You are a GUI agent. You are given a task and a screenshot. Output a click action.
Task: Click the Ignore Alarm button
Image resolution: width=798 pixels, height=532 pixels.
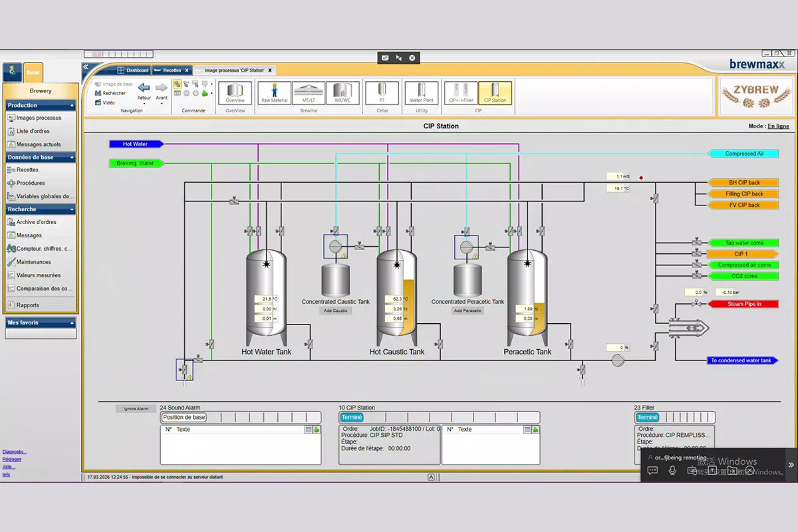pyautogui.click(x=135, y=408)
